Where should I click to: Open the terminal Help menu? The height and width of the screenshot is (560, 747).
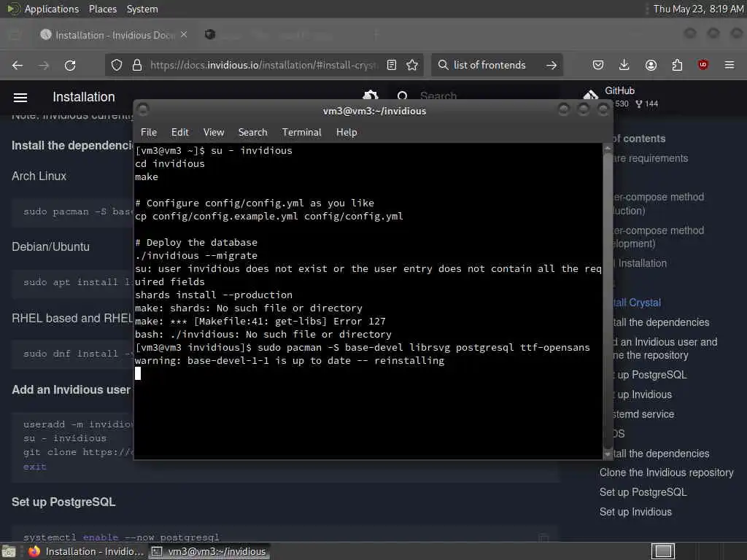[347, 133]
